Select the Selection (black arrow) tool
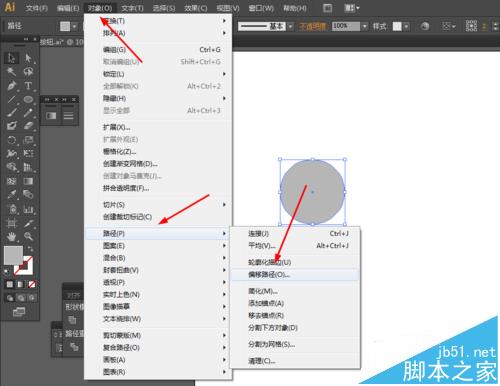Image resolution: width=500 pixels, height=386 pixels. click(x=11, y=58)
